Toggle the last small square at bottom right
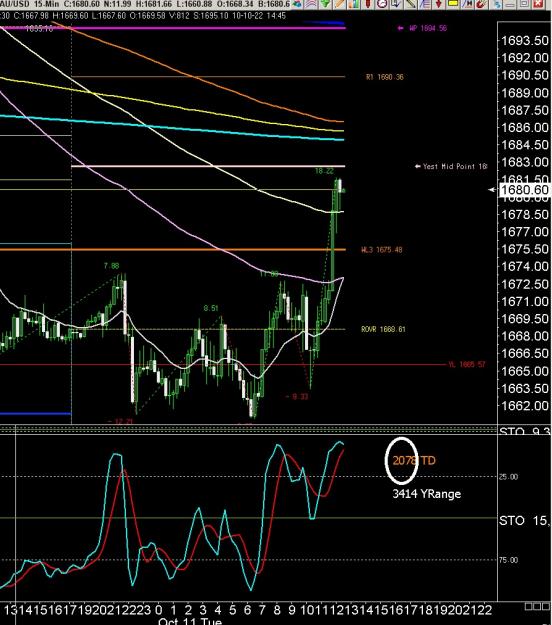Screen dimensions: 552x625 (x=546, y=606)
